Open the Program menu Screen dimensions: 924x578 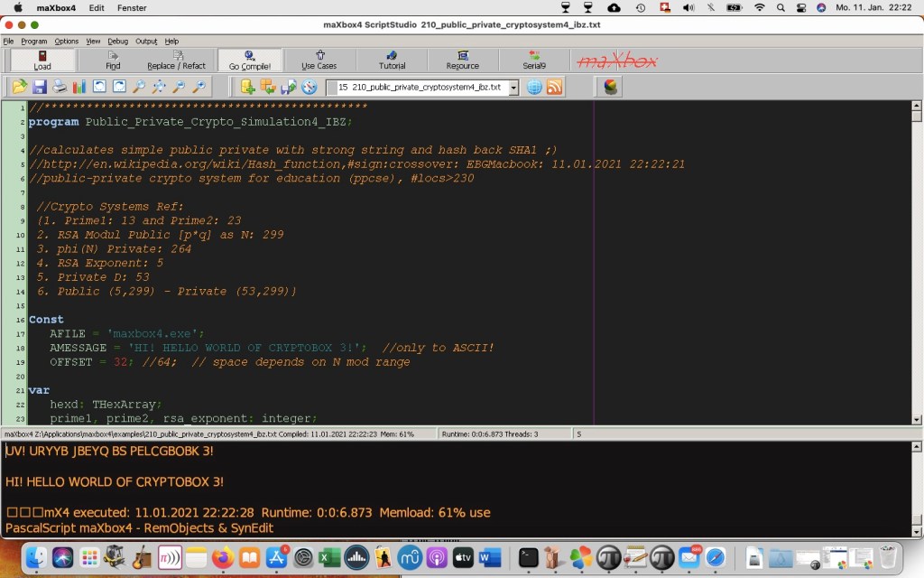pyautogui.click(x=34, y=42)
